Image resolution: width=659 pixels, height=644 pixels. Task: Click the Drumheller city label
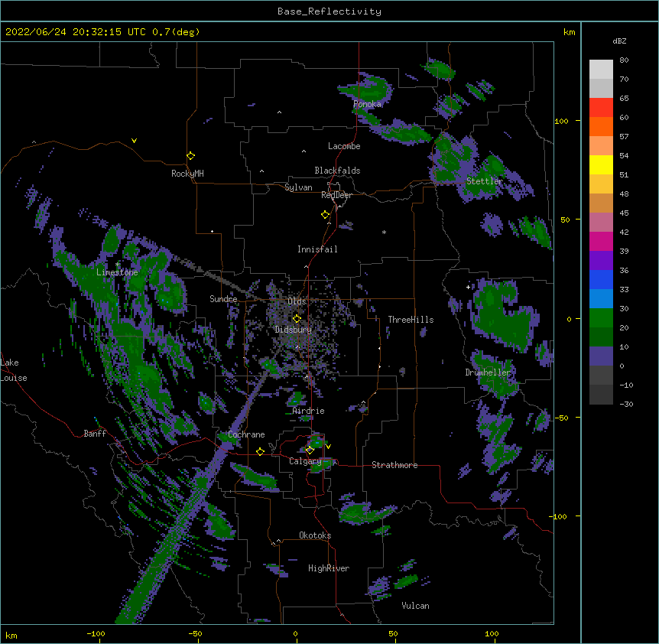488,372
